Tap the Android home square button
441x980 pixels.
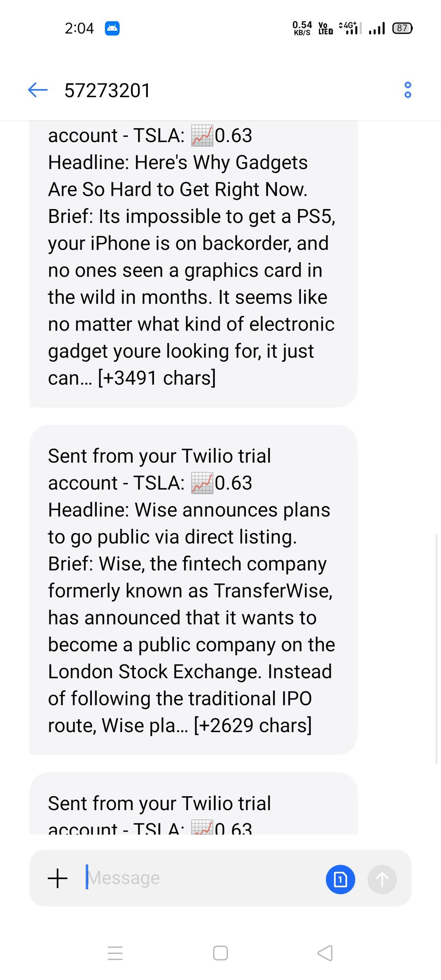coord(220,953)
